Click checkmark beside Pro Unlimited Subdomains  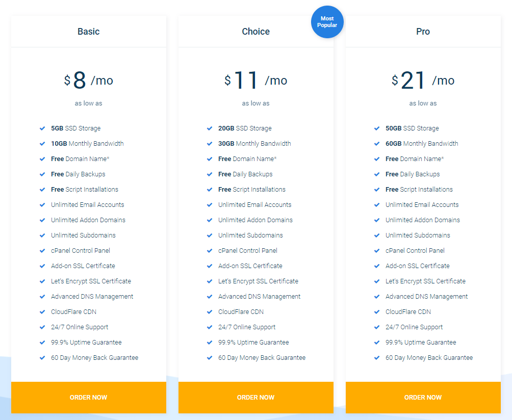click(x=377, y=235)
